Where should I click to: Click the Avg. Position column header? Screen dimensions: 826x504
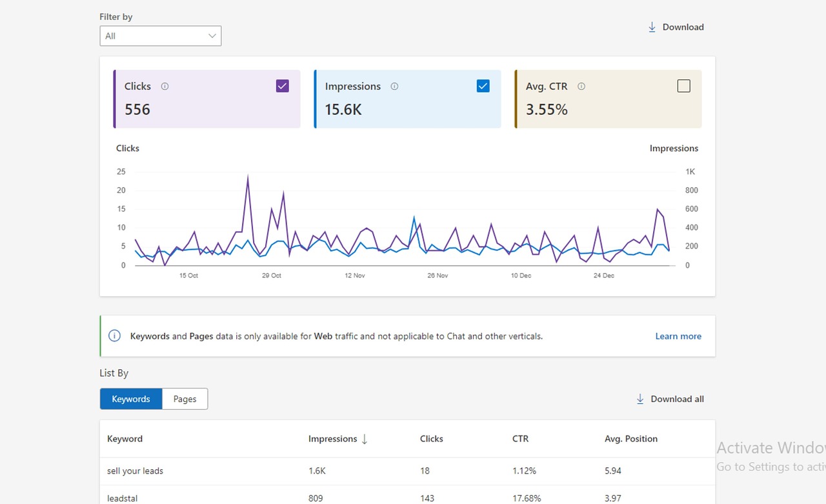click(x=631, y=439)
